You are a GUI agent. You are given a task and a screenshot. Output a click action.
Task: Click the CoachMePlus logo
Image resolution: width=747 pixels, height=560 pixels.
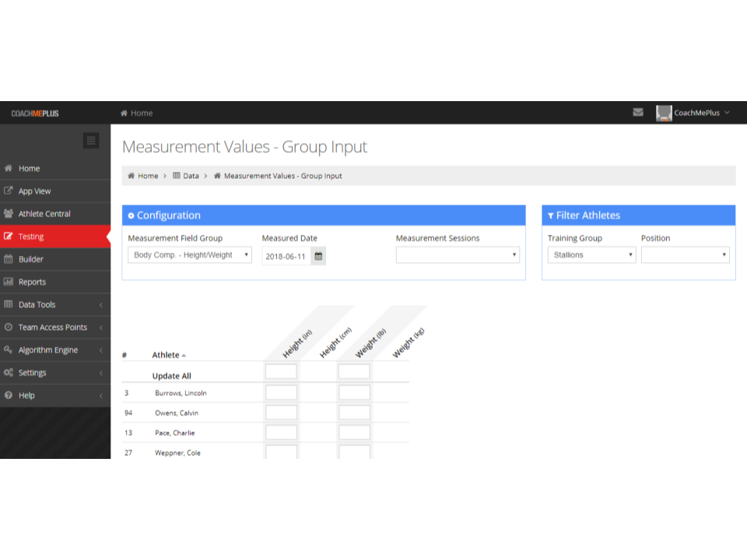point(35,114)
